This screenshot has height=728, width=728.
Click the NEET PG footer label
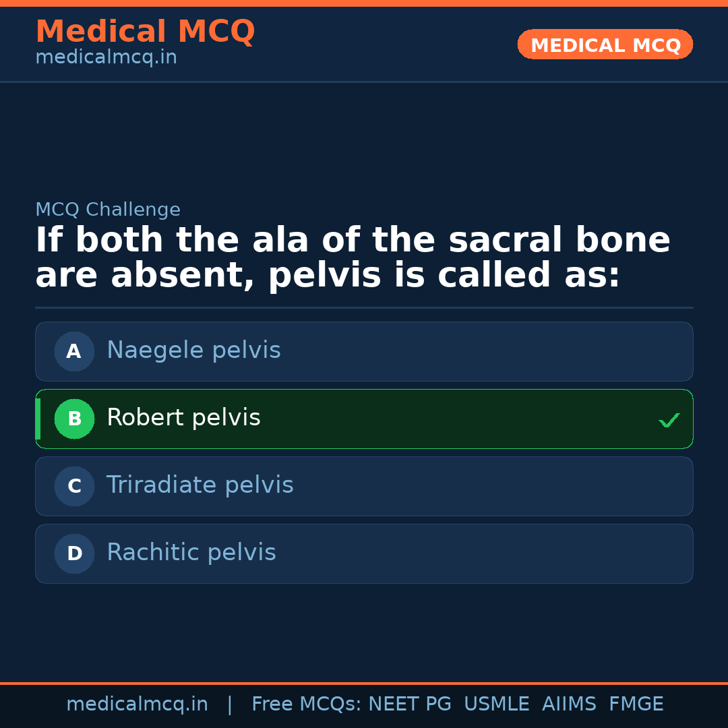(x=409, y=703)
